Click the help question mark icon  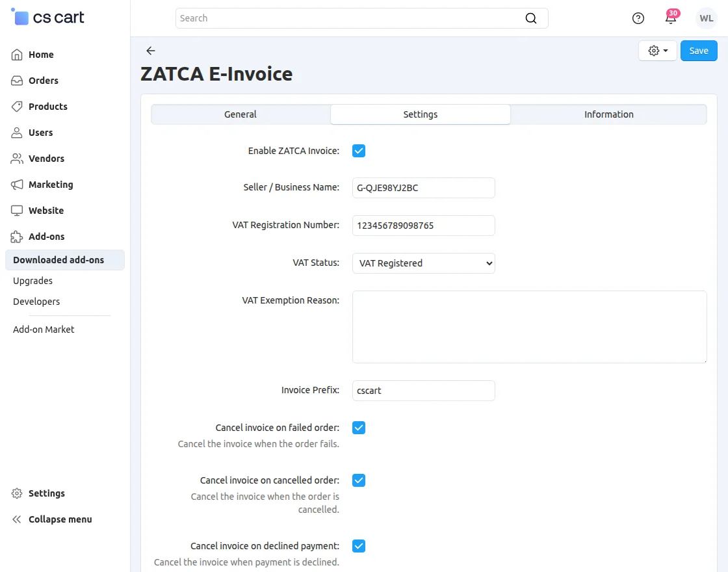(638, 18)
